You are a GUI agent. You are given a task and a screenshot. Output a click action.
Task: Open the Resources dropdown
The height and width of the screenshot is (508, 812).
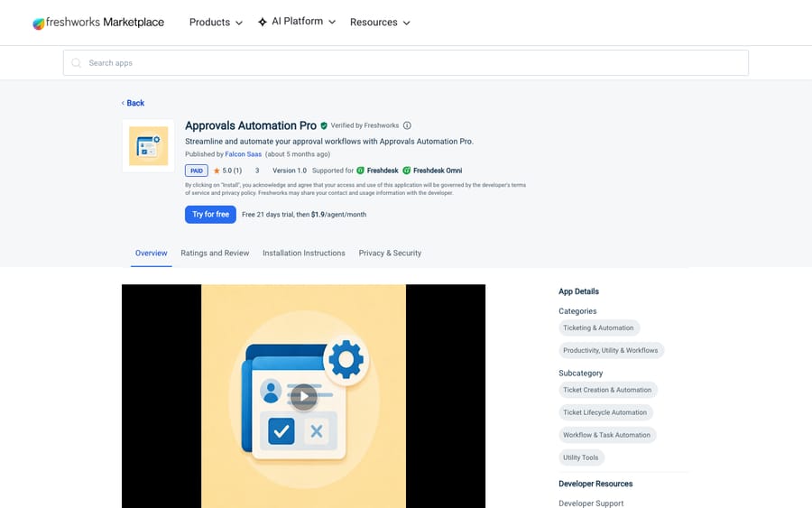(380, 23)
